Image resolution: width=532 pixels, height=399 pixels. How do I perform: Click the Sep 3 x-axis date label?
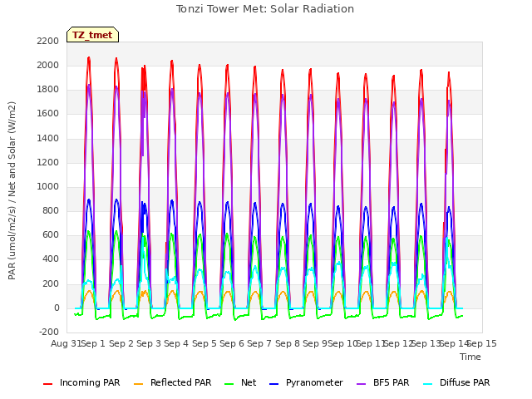(x=149, y=343)
